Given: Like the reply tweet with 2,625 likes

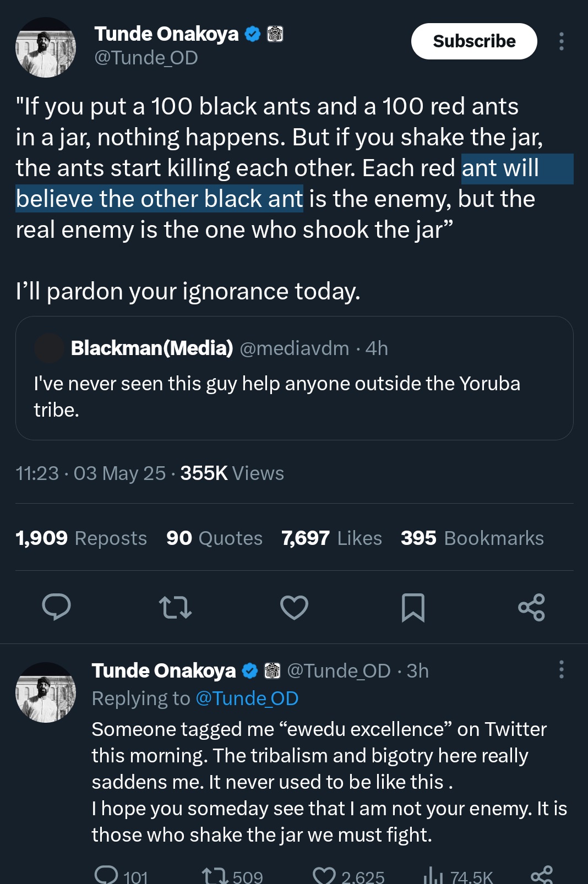Looking at the screenshot, I should pos(324,875).
